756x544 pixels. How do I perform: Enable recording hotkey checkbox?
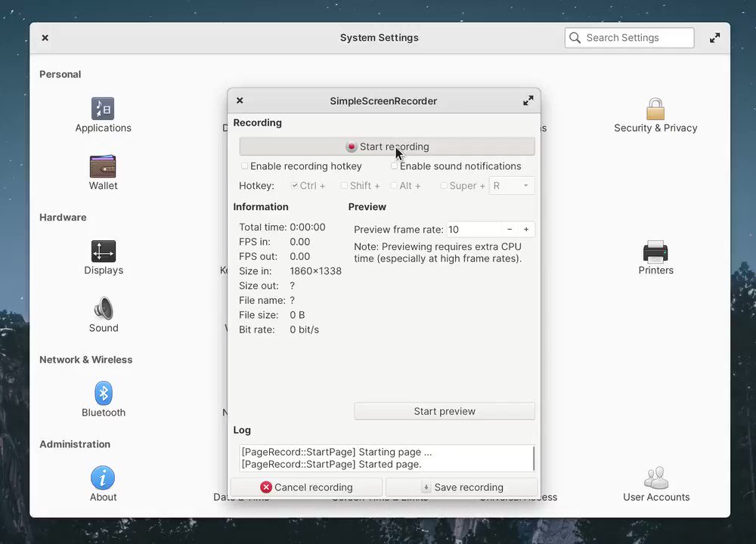pos(244,165)
